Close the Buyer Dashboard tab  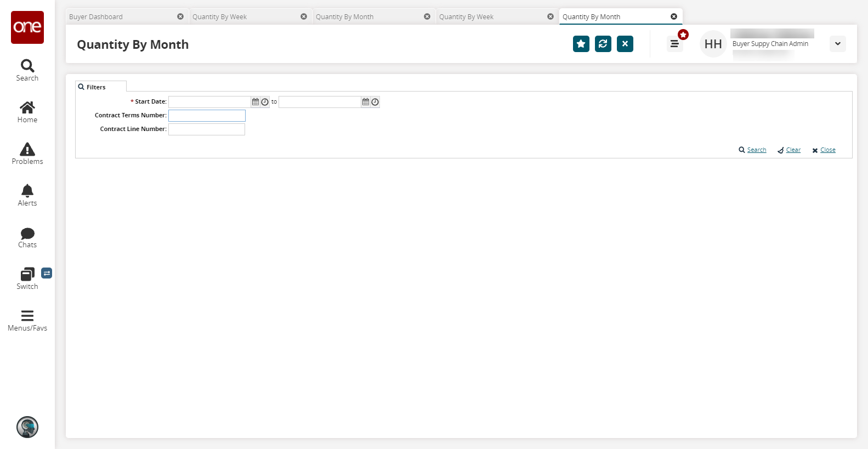pyautogui.click(x=180, y=16)
